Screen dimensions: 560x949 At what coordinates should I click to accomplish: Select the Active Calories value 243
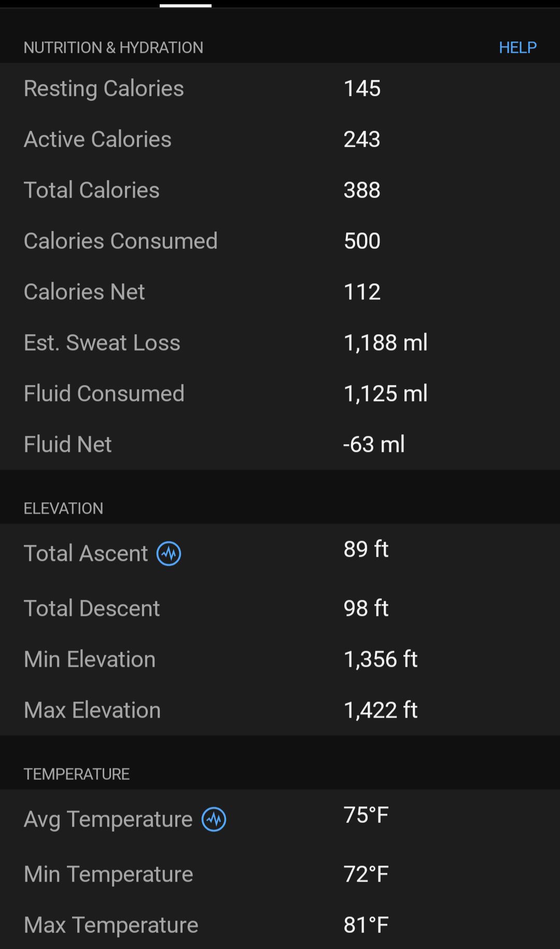click(362, 139)
